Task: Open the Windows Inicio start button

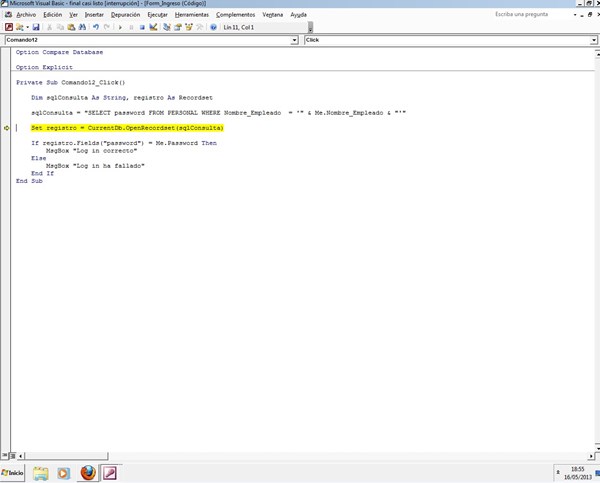Action: point(13,473)
